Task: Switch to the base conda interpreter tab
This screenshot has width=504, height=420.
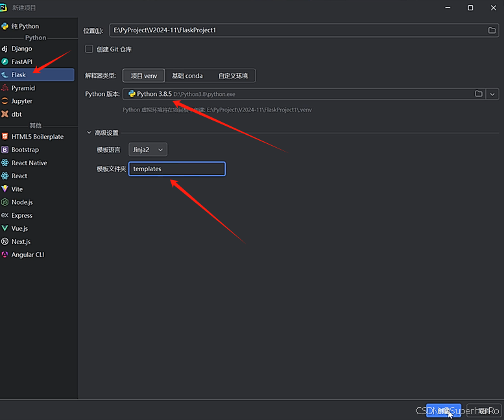Action: (x=187, y=76)
